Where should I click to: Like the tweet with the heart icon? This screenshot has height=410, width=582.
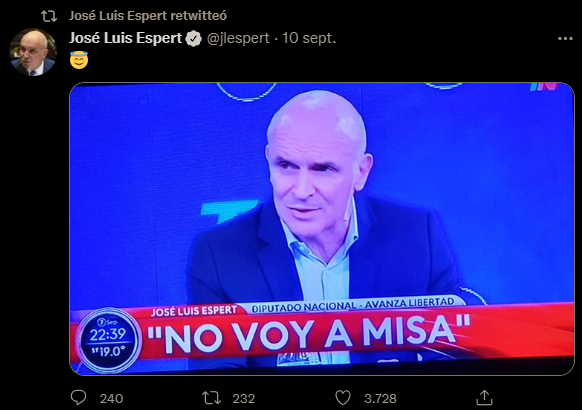tap(343, 398)
